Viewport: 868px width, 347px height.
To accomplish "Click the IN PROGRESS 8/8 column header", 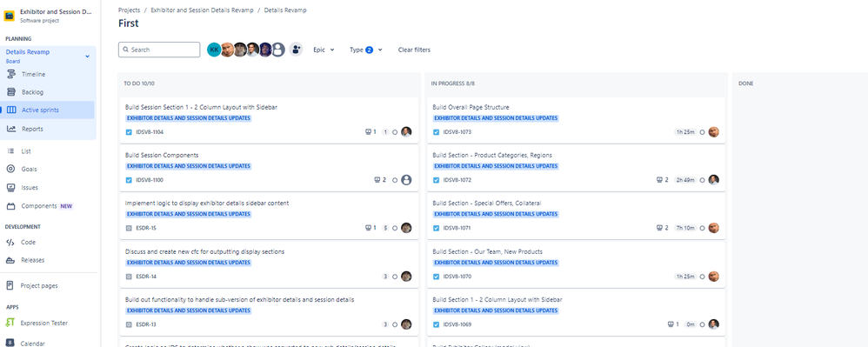I will click(453, 83).
